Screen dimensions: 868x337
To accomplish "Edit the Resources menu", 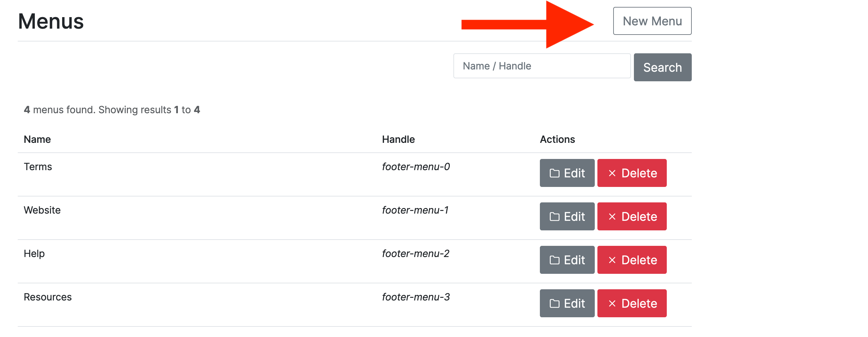I will 567,303.
